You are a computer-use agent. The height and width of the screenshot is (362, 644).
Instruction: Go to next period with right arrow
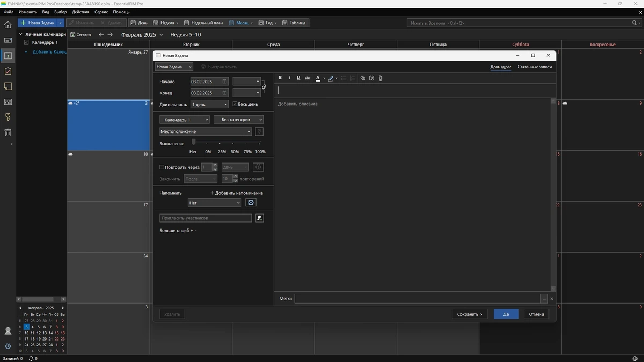[110, 35]
